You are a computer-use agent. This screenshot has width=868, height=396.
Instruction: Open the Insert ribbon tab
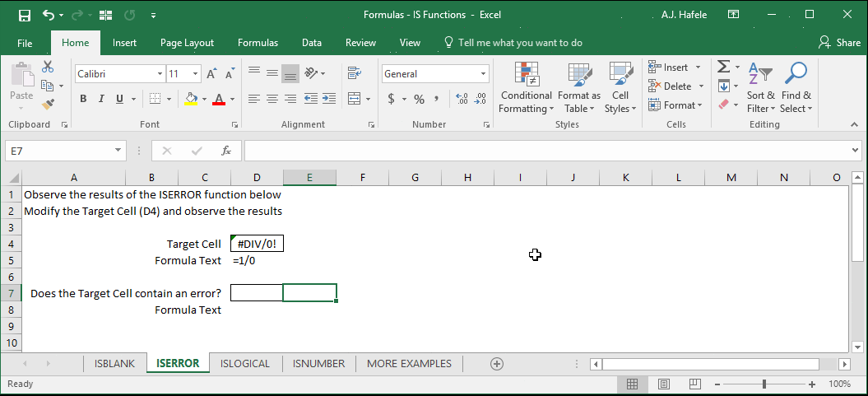pyautogui.click(x=124, y=43)
